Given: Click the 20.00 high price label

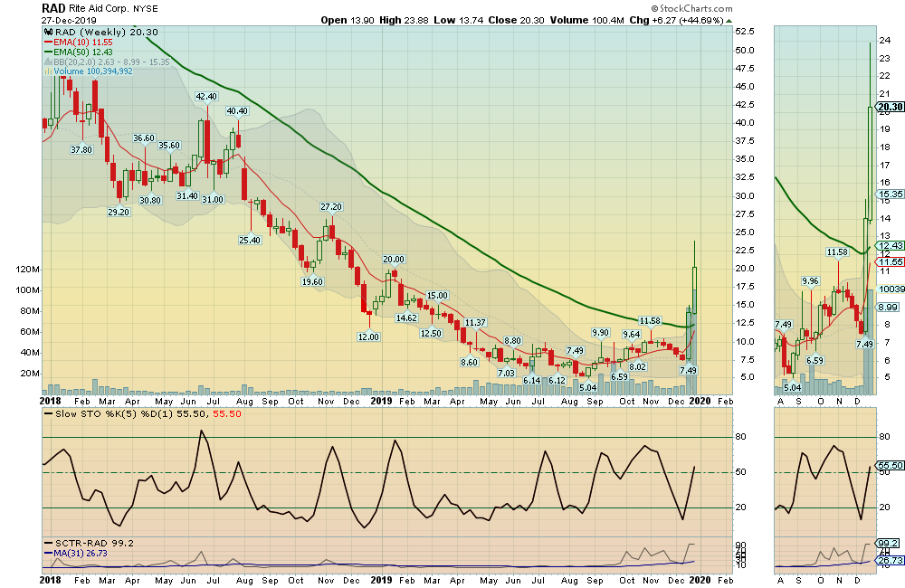Looking at the screenshot, I should point(395,259).
